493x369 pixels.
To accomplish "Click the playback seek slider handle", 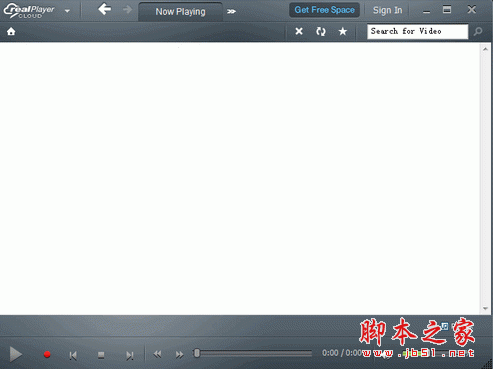I will pos(197,353).
